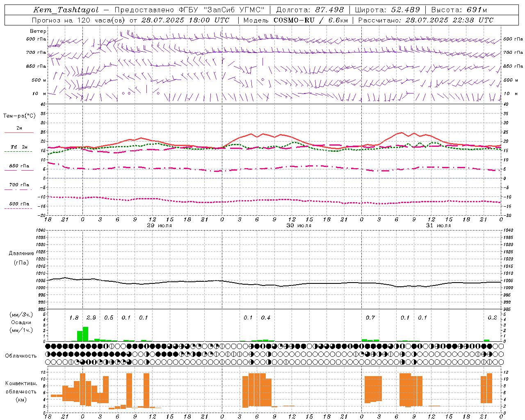Click the 0.4 precipitation amount value
525x420 pixels.
pos(266,318)
